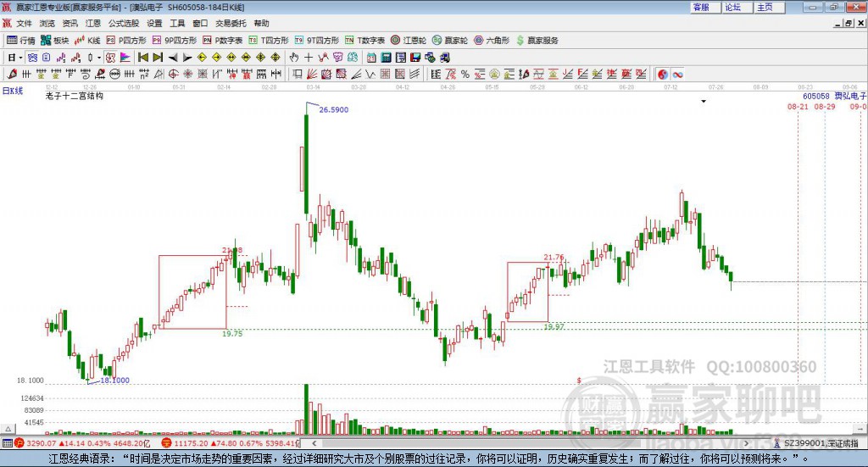Click the 18.1000 low price label

coord(114,381)
